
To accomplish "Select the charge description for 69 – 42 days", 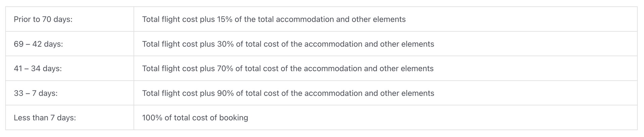I will 288,44.
